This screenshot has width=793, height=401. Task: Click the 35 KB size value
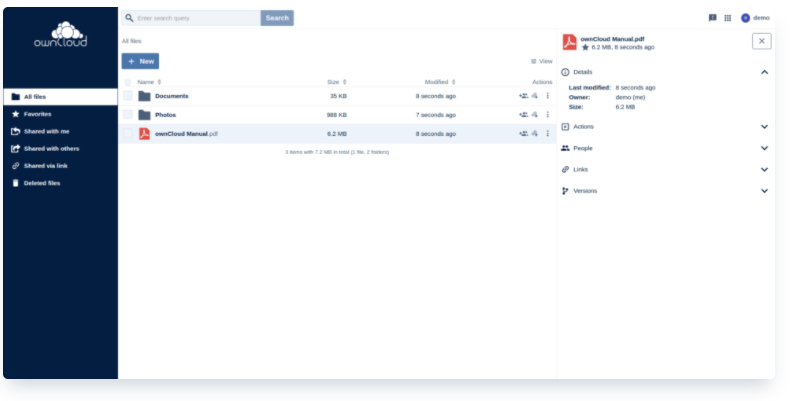338,96
